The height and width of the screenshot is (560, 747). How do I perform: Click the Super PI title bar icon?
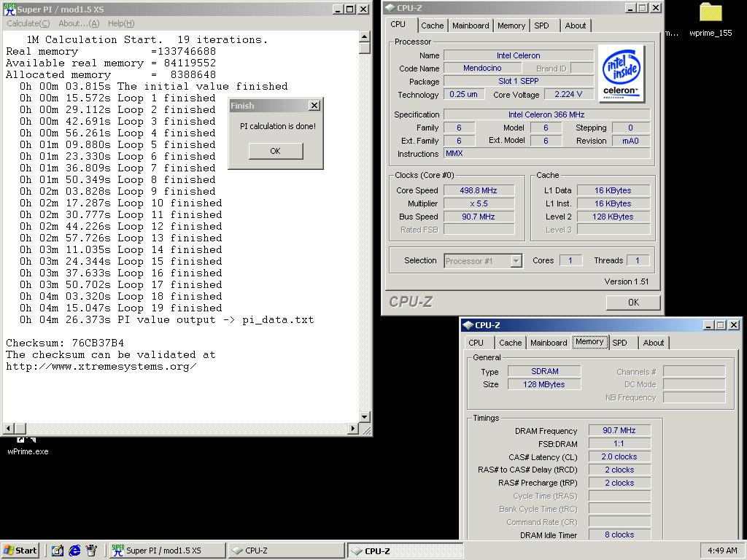(9, 9)
